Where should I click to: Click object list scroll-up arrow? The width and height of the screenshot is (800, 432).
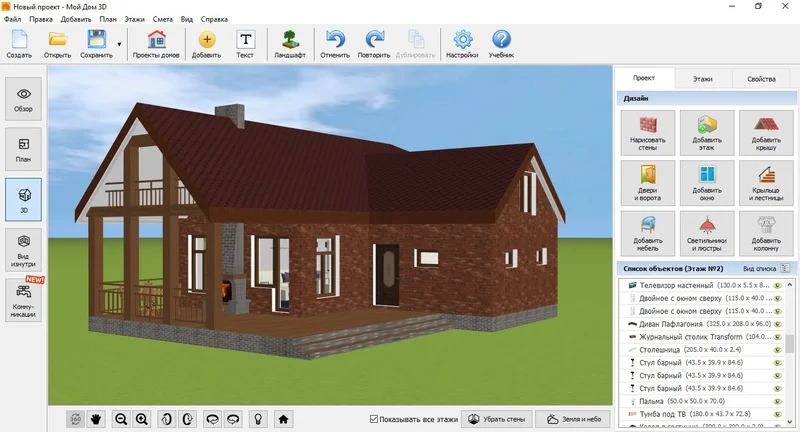click(790, 285)
